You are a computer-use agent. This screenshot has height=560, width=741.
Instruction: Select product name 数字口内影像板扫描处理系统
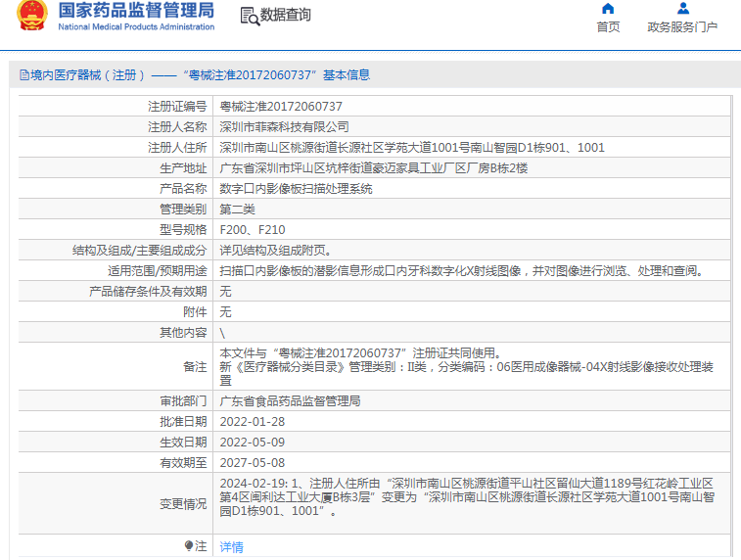[296, 189]
